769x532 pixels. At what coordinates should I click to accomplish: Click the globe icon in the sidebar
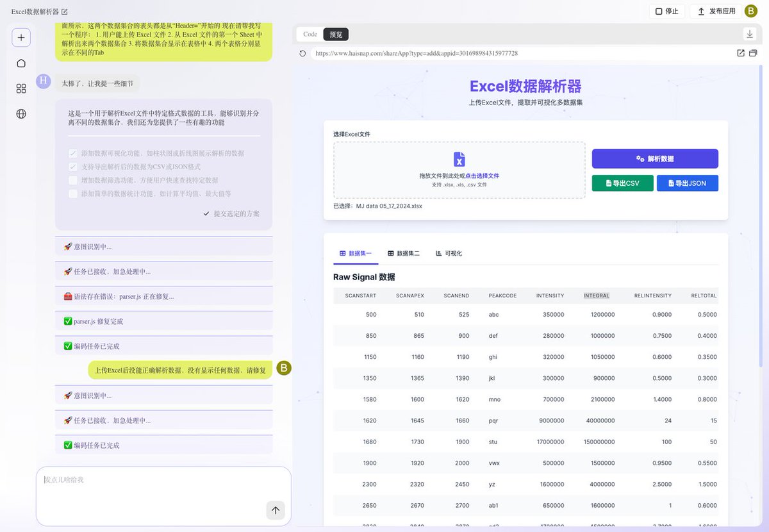tap(21, 113)
